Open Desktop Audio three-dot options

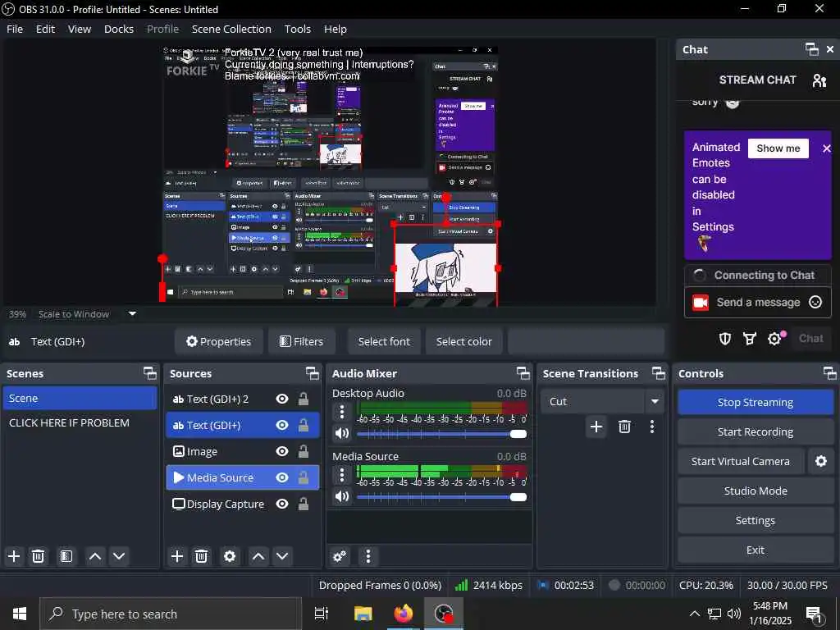click(342, 412)
